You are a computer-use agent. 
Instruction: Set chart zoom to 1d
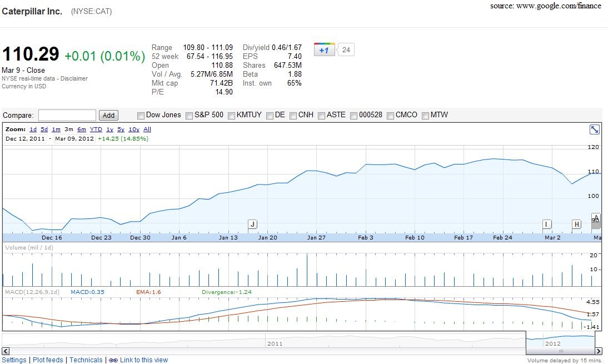pos(33,129)
